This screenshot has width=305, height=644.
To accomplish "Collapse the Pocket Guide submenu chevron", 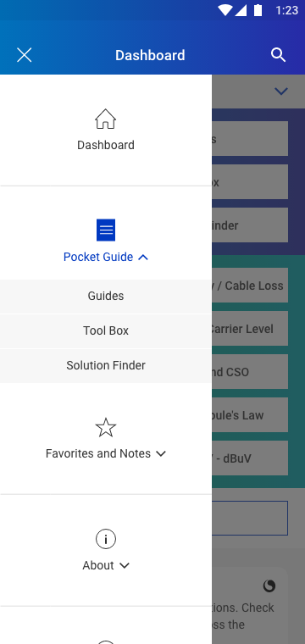I will pos(143,257).
